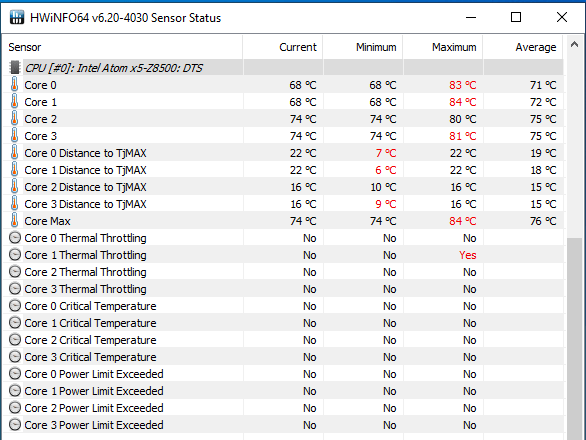Click the clock icon for Core 0 Critical Temperature
Viewport: 586px width, 440px height.
coord(15,306)
